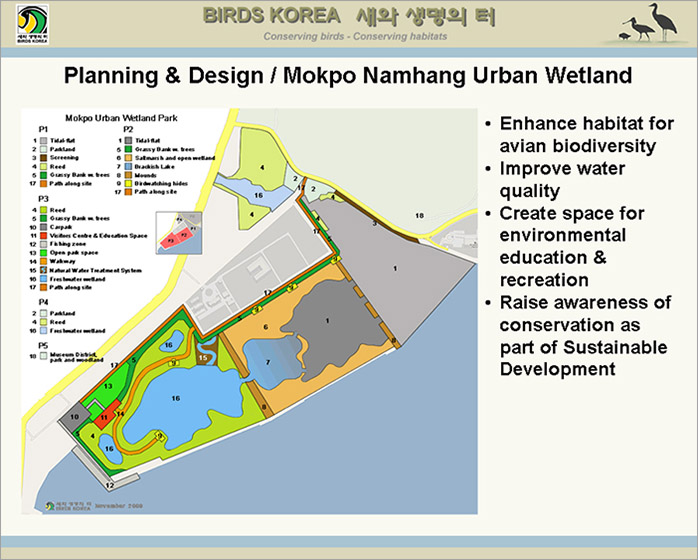
Task: Click the 'P4' legend section heading
Action: [43, 302]
